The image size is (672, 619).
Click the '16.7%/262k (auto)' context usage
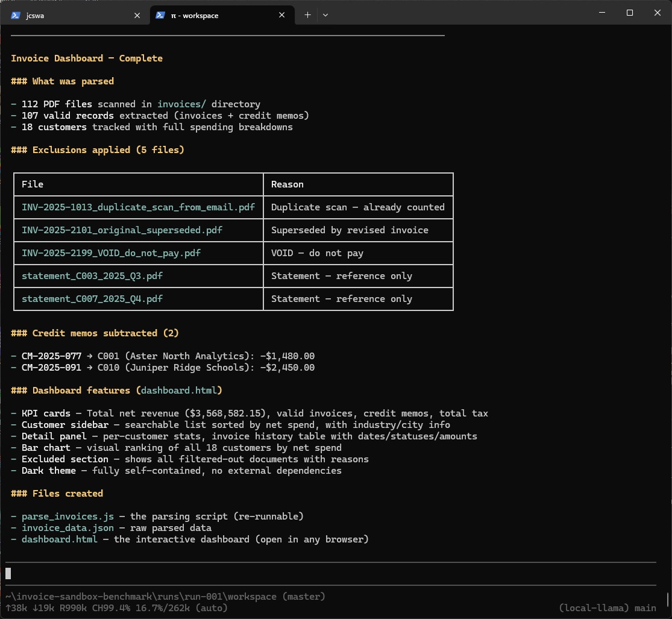pyautogui.click(x=182, y=608)
